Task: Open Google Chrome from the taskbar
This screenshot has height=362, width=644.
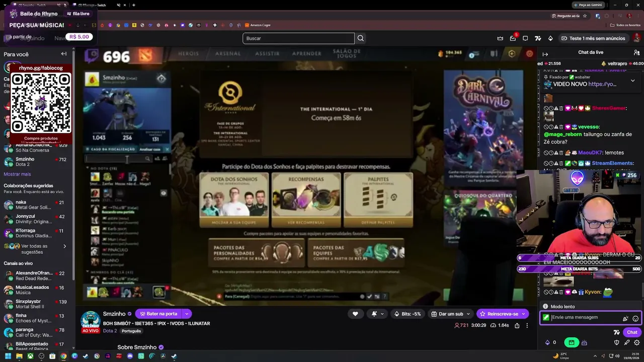Action: click(63, 356)
